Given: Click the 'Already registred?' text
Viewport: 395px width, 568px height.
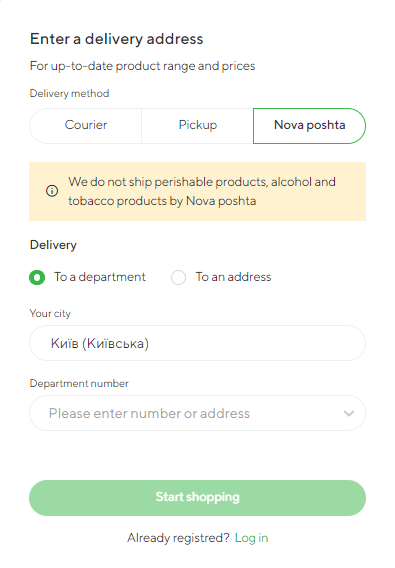Looking at the screenshot, I should (x=178, y=538).
